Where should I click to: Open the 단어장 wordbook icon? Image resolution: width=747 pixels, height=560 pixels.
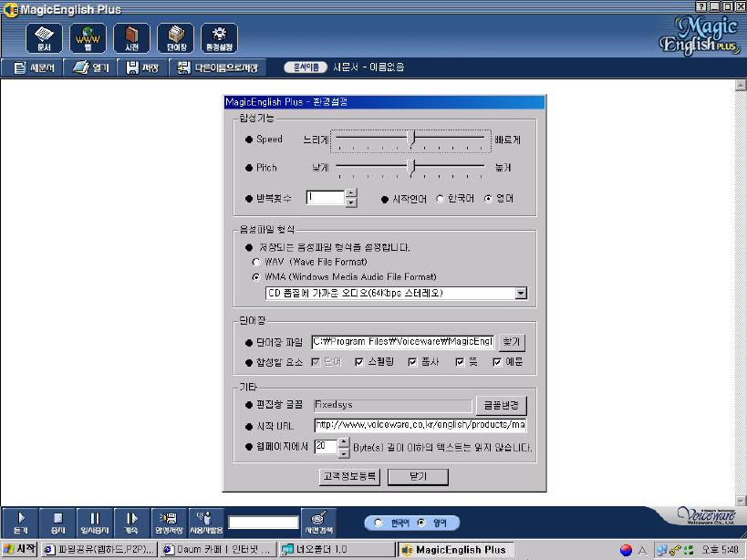point(176,38)
